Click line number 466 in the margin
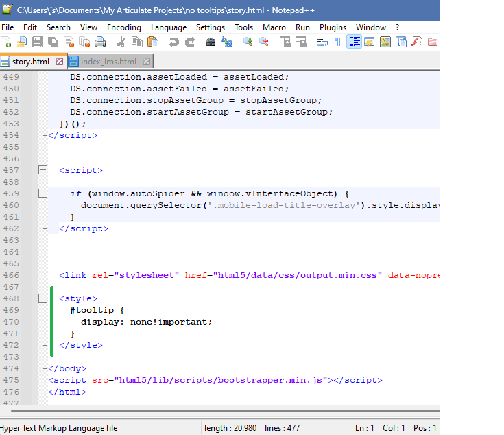Viewport: 504px width, 435px height. 11,275
